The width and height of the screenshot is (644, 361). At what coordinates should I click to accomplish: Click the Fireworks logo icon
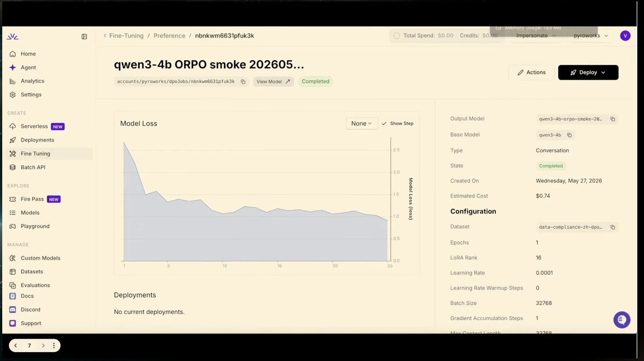13,37
